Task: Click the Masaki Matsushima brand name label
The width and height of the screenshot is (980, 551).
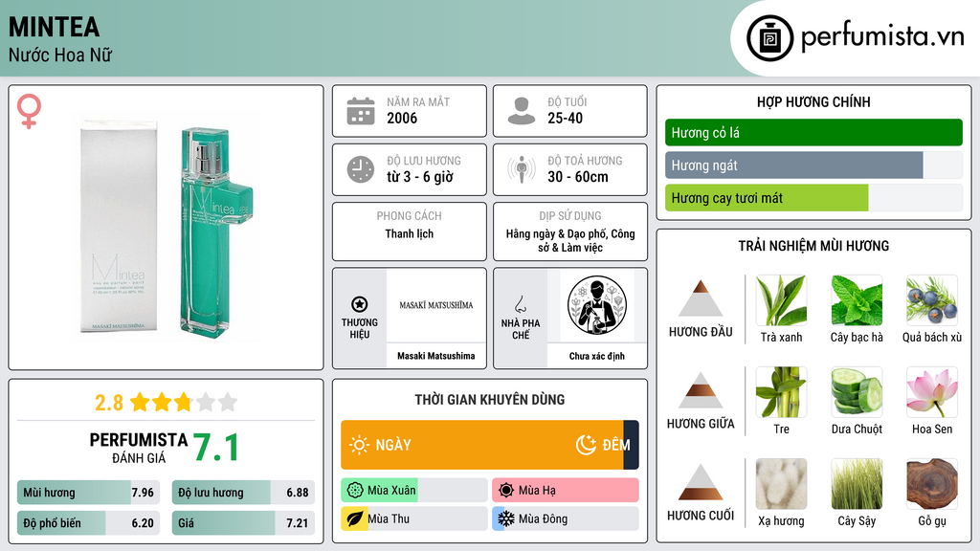Action: (x=436, y=356)
